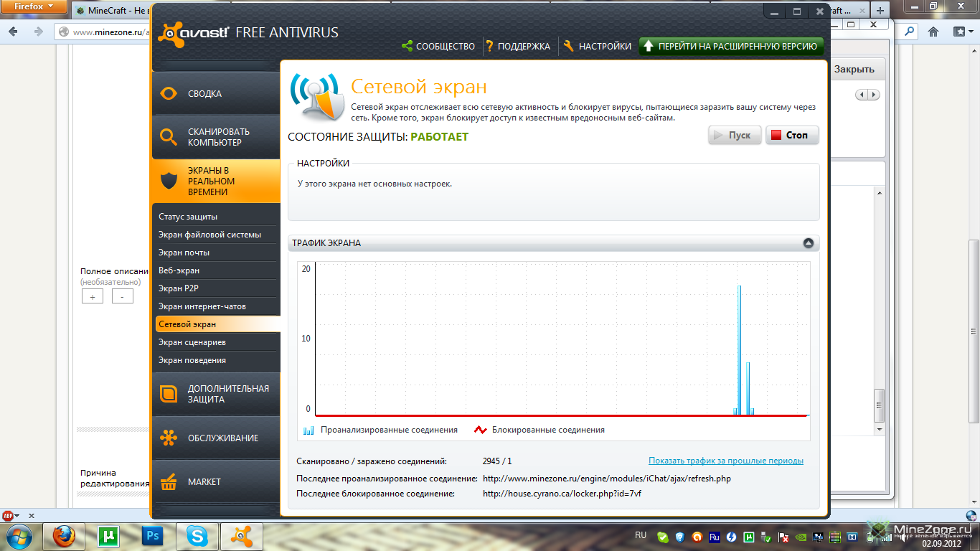
Task: Open the Market basket icon
Action: (169, 481)
